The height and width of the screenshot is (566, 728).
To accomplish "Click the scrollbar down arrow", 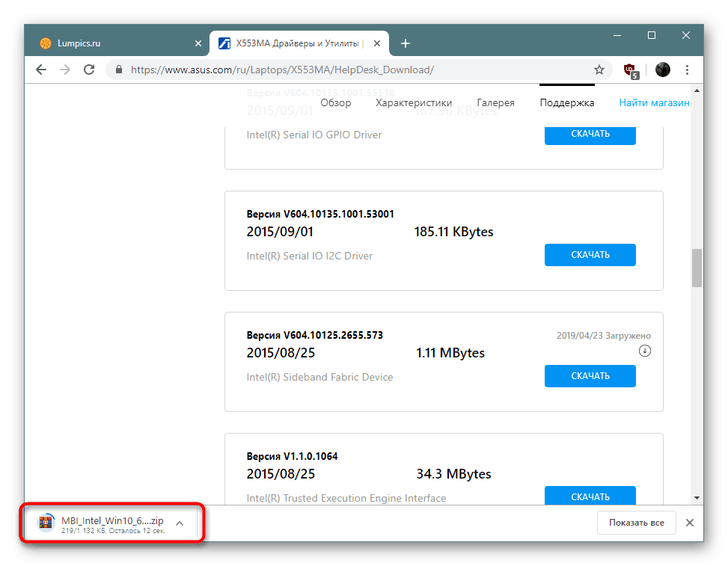I will tap(697, 498).
